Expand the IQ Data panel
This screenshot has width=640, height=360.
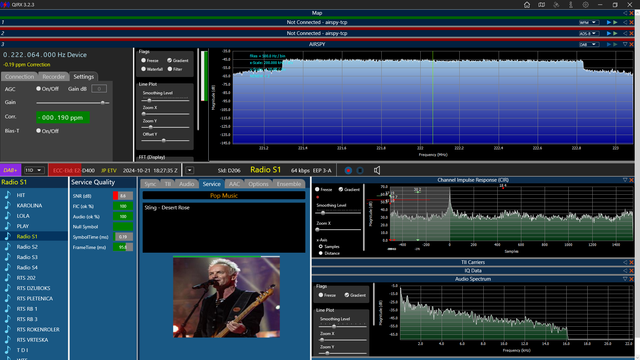point(625,271)
